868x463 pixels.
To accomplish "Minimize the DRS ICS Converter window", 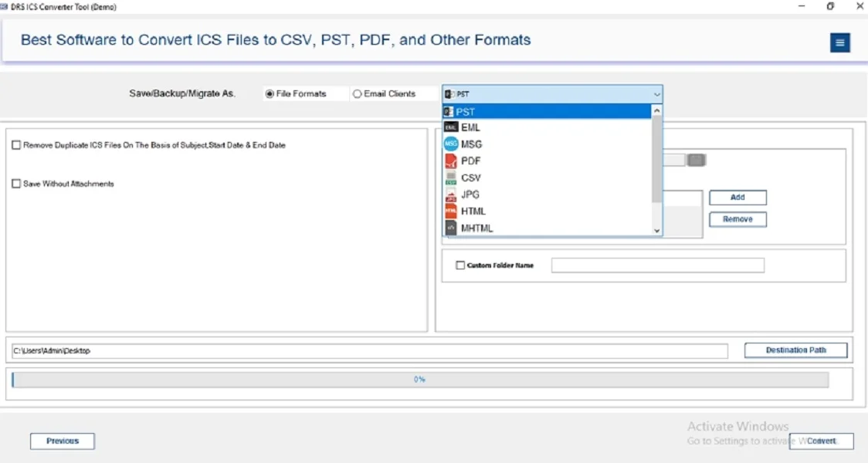I will 802,7.
